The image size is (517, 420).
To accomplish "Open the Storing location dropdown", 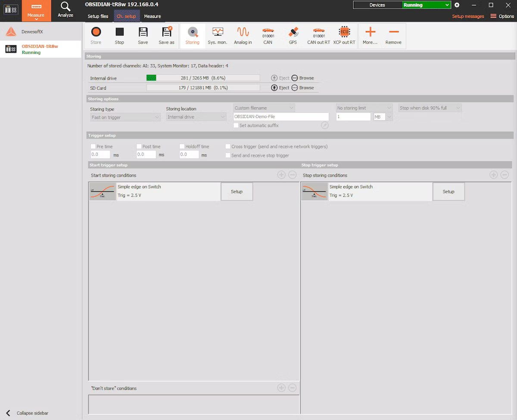I will tap(196, 117).
